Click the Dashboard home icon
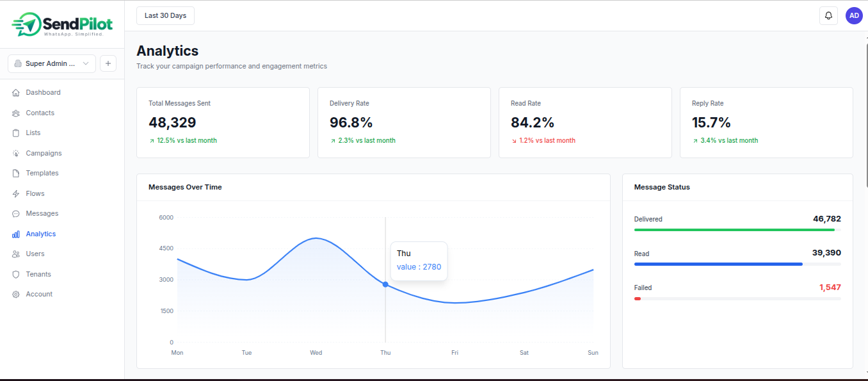The height and width of the screenshot is (381, 868). 16,93
